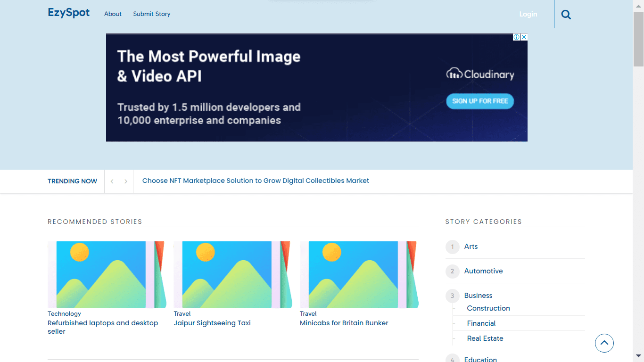Close the Cloudinary ad with X icon
Image resolution: width=644 pixels, height=362 pixels.
tap(524, 37)
